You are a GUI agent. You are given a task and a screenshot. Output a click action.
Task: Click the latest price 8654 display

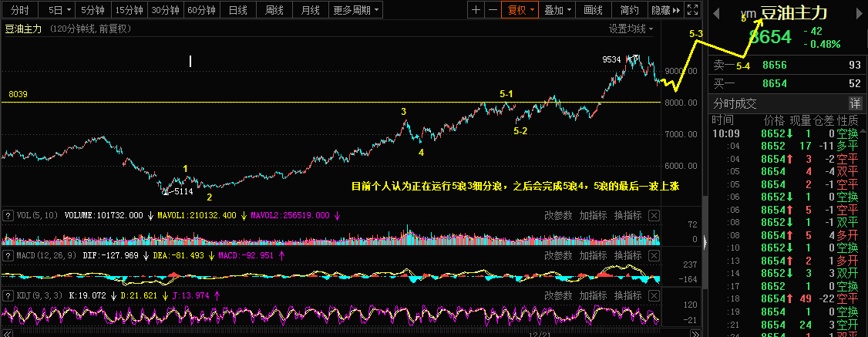(x=771, y=38)
